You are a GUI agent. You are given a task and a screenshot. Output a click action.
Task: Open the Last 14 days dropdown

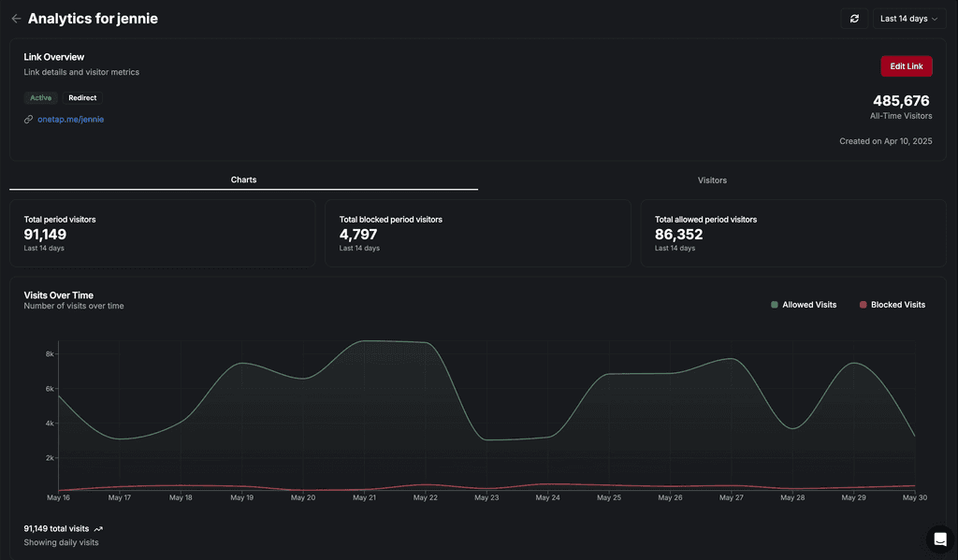tap(909, 19)
